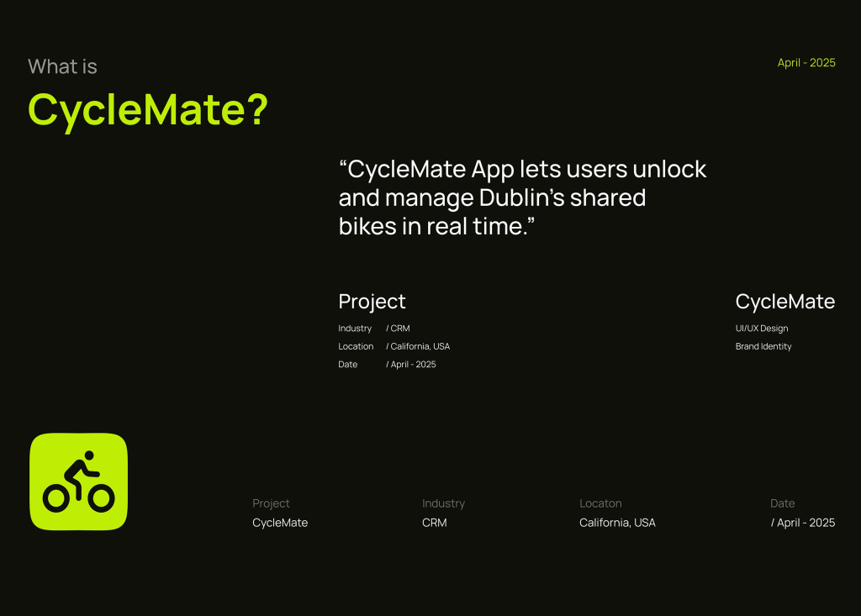The image size is (861, 616).
Task: Click the green April - 2025 date in top corner
Action: coord(806,63)
